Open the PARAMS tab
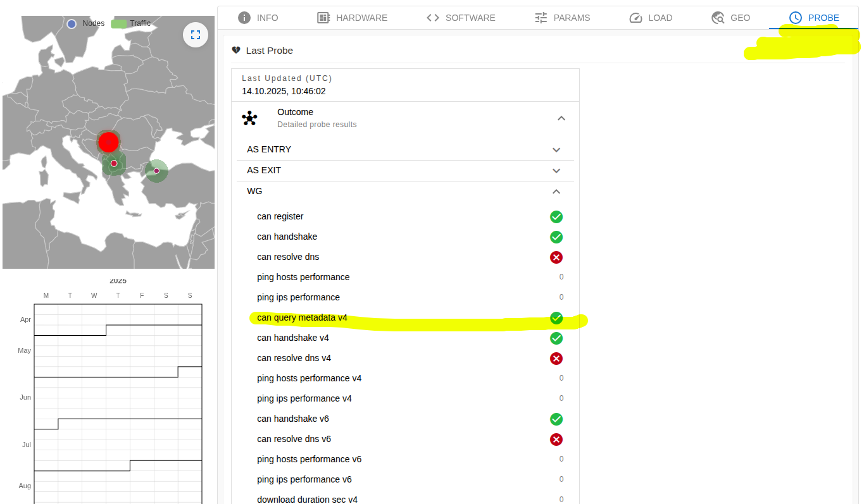 pyautogui.click(x=562, y=18)
